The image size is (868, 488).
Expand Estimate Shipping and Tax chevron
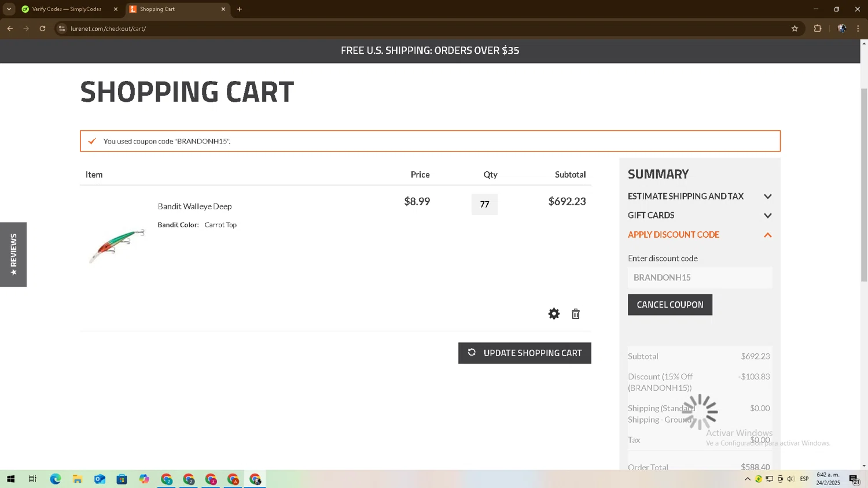point(768,197)
